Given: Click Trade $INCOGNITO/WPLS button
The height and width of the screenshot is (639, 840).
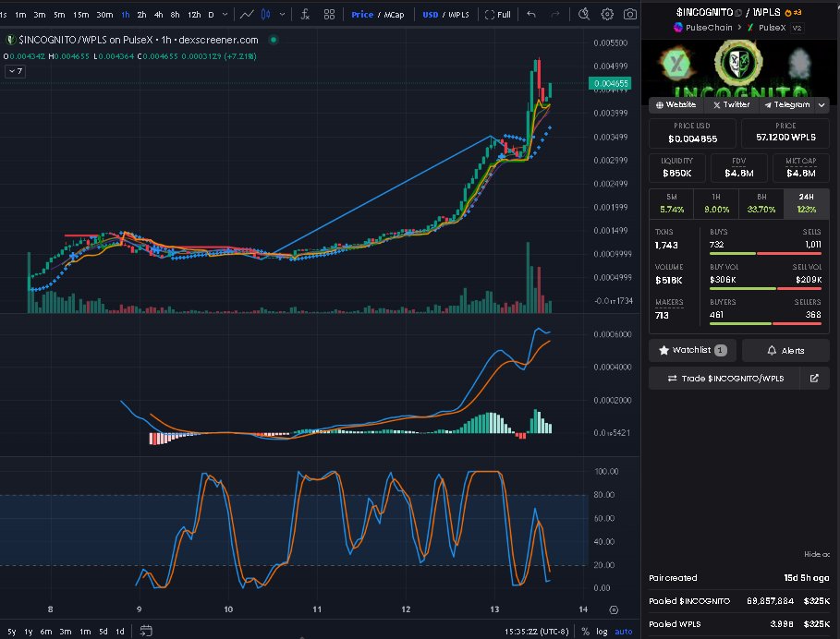Looking at the screenshot, I should pyautogui.click(x=726, y=379).
